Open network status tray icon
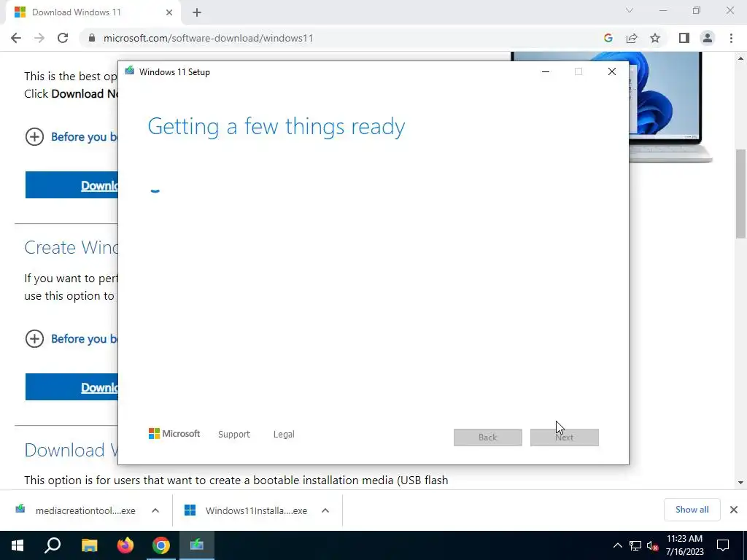Image resolution: width=747 pixels, height=560 pixels. [x=635, y=545]
